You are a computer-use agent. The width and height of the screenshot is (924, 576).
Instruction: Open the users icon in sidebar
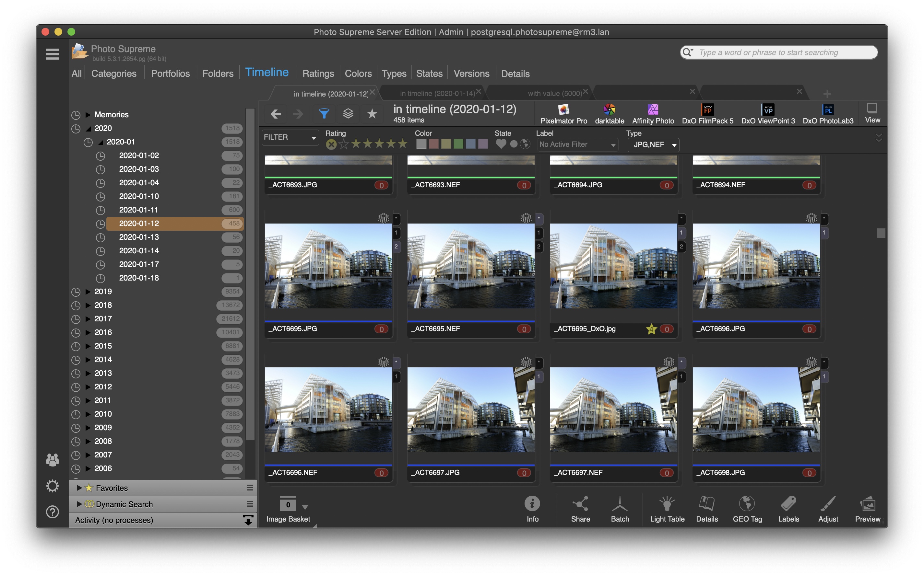click(x=52, y=460)
